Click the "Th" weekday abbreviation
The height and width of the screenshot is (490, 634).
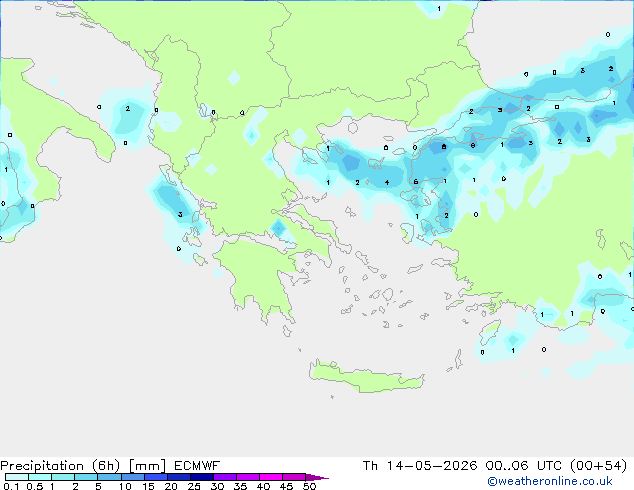click(x=370, y=466)
